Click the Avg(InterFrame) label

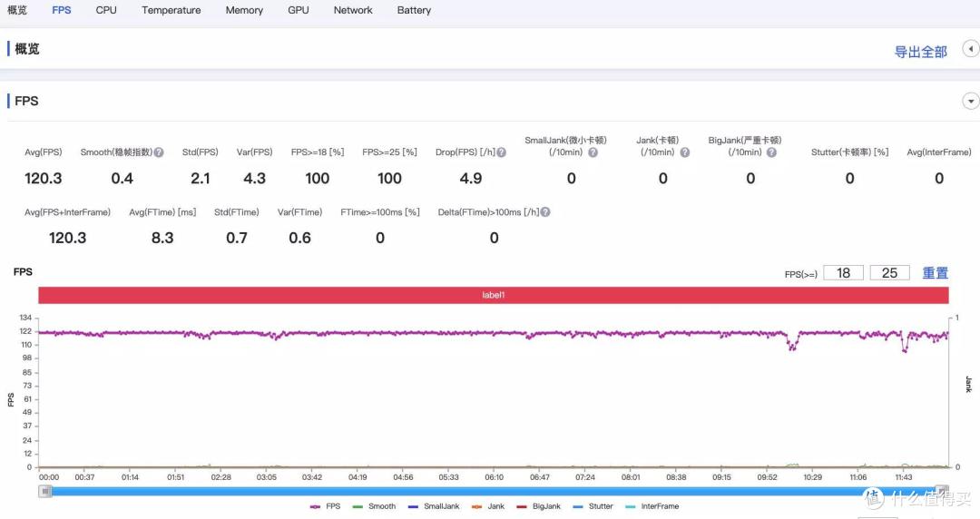(x=939, y=152)
